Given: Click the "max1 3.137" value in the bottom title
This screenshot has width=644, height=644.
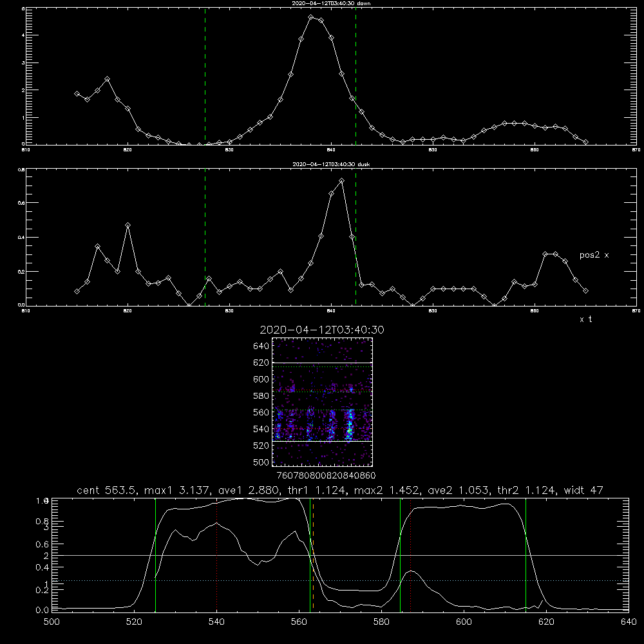Looking at the screenshot, I should tap(176, 490).
